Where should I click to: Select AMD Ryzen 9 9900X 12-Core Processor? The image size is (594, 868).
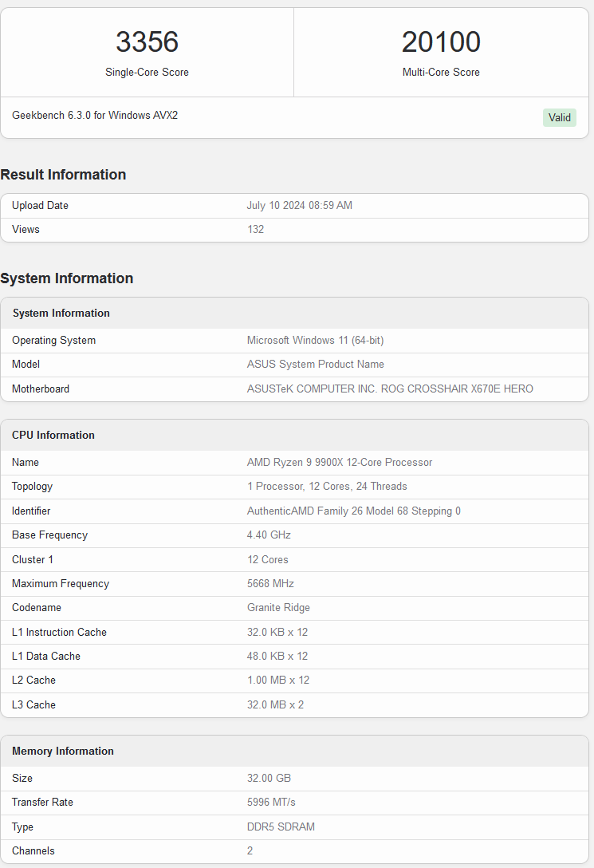coord(340,462)
